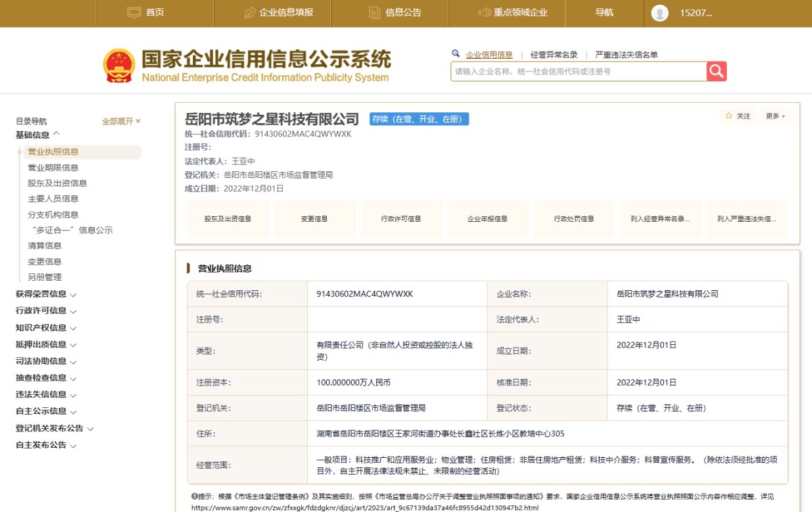Click the 列入严重违法失信 card button
The width and height of the screenshot is (812, 512).
pos(747,219)
